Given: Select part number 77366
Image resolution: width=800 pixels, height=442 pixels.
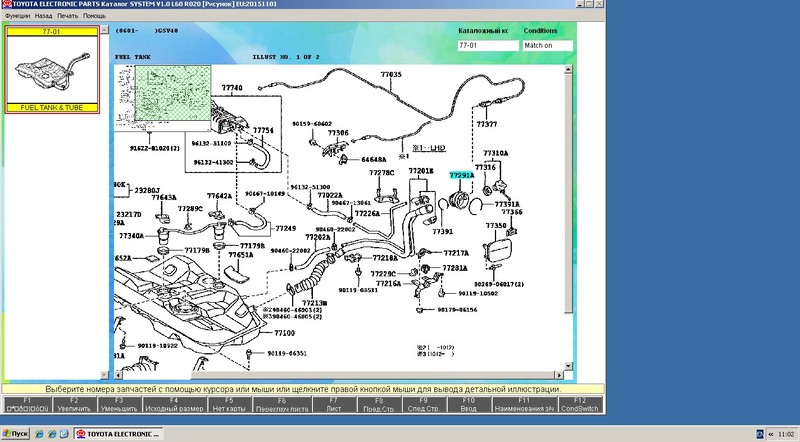Looking at the screenshot, I should pyautogui.click(x=512, y=212).
